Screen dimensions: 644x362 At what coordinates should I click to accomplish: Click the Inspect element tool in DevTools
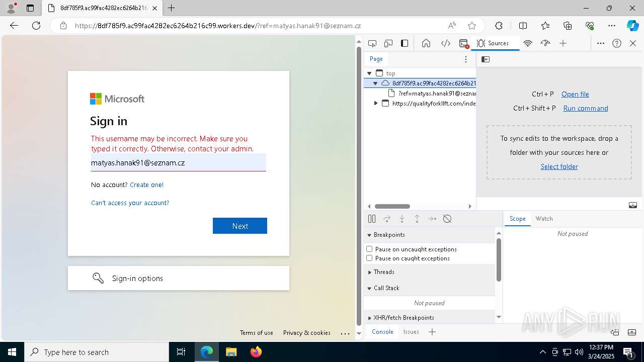(x=372, y=43)
